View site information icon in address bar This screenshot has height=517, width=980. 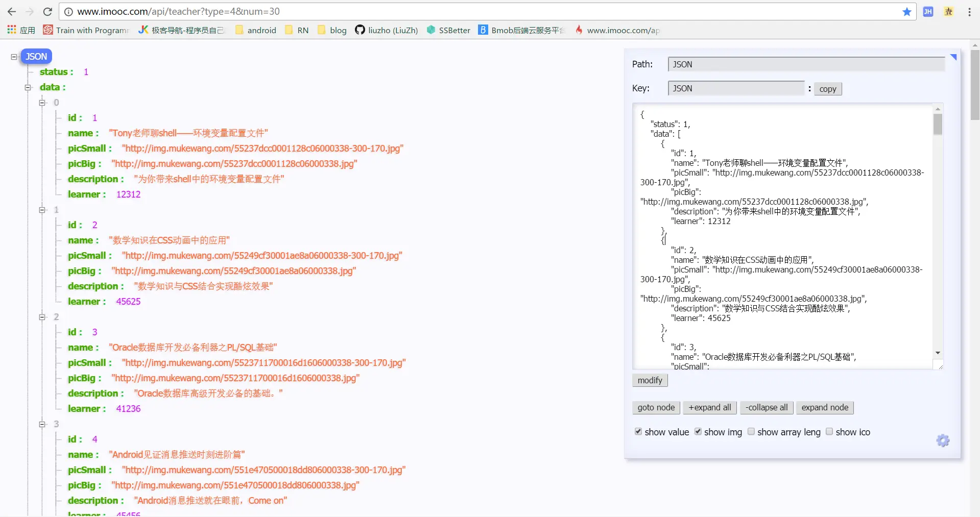[x=68, y=11]
